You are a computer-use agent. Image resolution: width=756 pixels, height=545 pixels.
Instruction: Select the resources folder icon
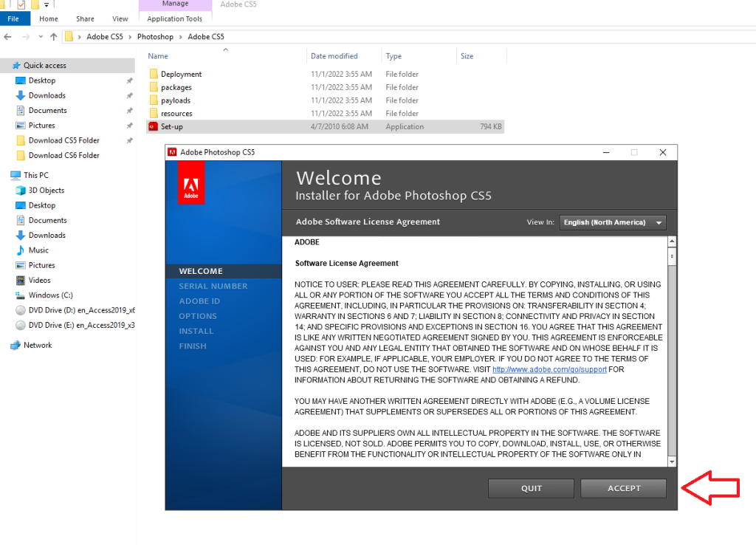[x=154, y=113]
